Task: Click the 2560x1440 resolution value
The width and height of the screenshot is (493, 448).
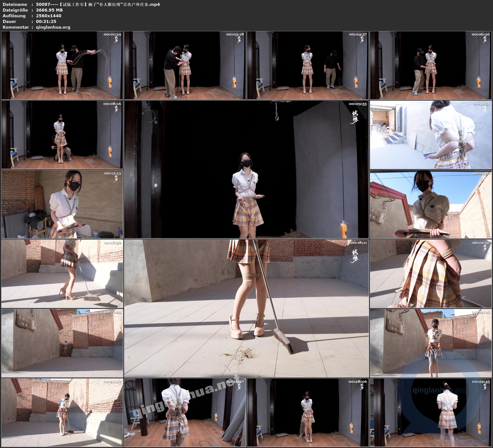Action: point(48,16)
